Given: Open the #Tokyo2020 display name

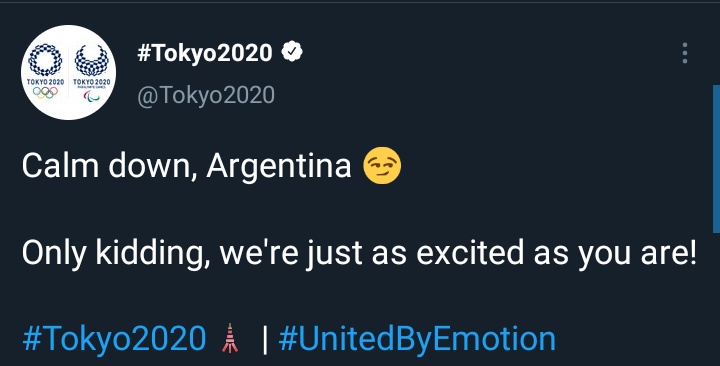Looking at the screenshot, I should pyautogui.click(x=205, y=53).
